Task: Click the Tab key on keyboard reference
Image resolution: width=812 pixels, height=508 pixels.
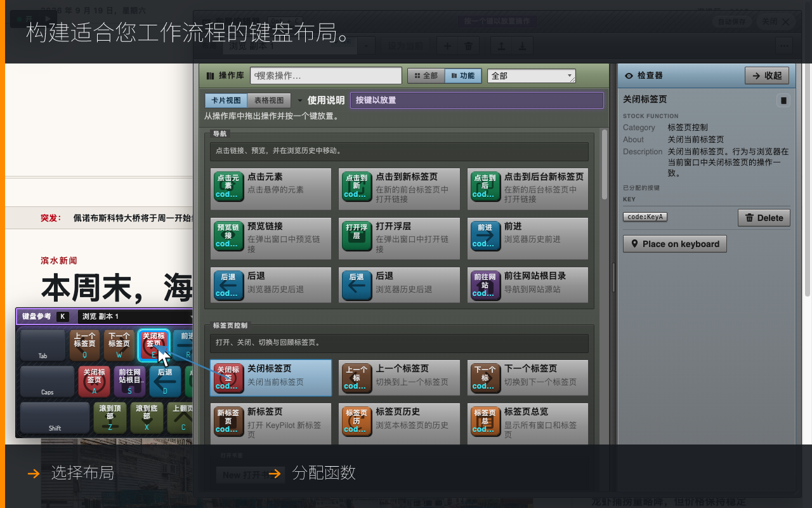Action: [x=43, y=345]
